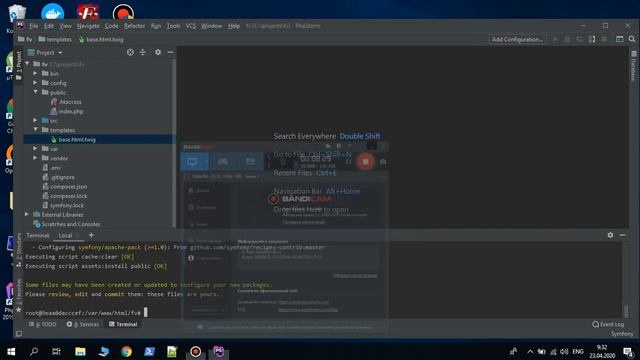Open the Tools menu
Viewport: 640px width, 360px height.
coord(173,26)
